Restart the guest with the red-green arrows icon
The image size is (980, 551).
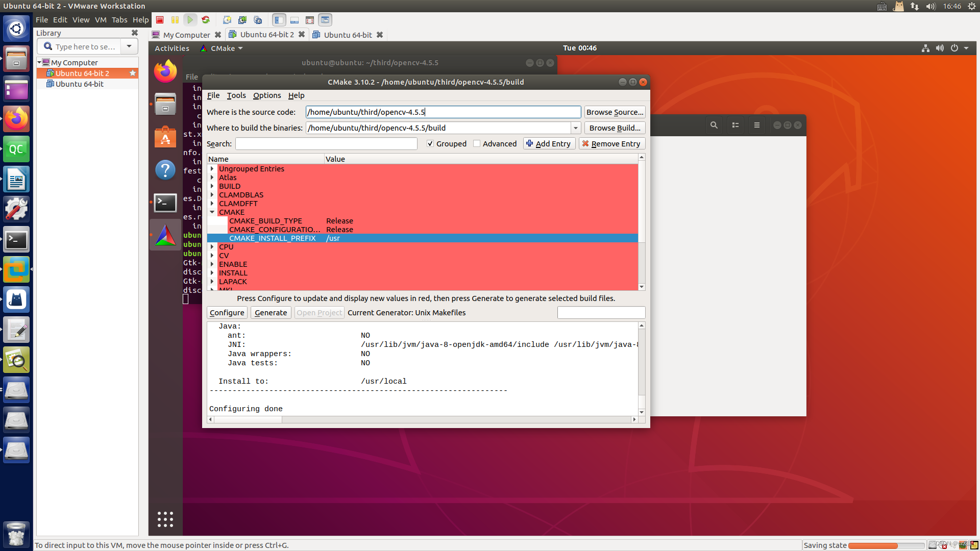point(206,20)
